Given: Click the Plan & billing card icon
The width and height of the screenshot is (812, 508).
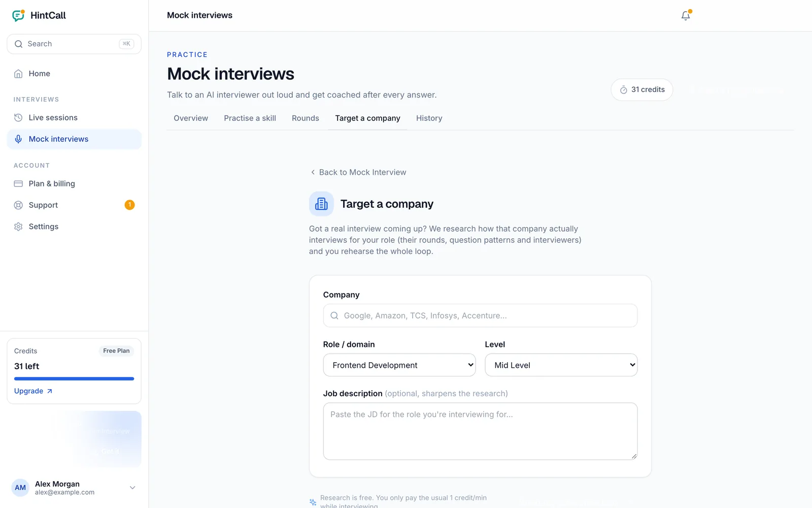Looking at the screenshot, I should pyautogui.click(x=18, y=184).
